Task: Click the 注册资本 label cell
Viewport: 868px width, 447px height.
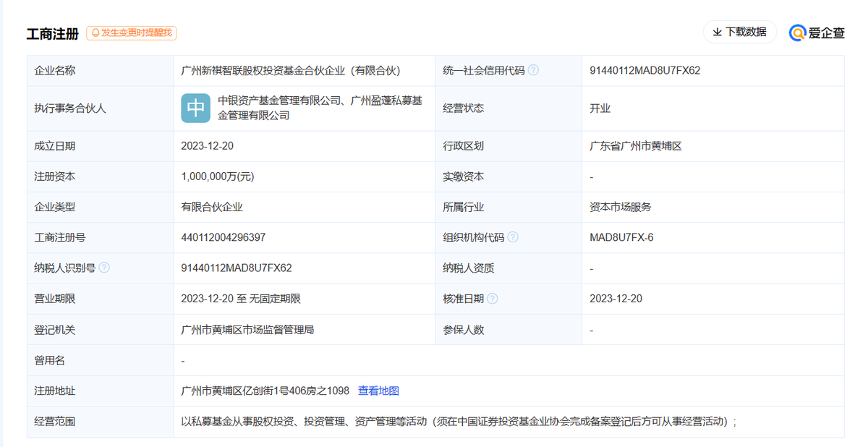Action: (x=101, y=176)
